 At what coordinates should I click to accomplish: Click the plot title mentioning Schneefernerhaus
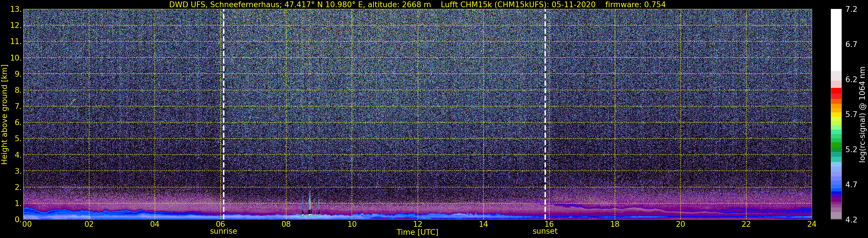(417, 4)
